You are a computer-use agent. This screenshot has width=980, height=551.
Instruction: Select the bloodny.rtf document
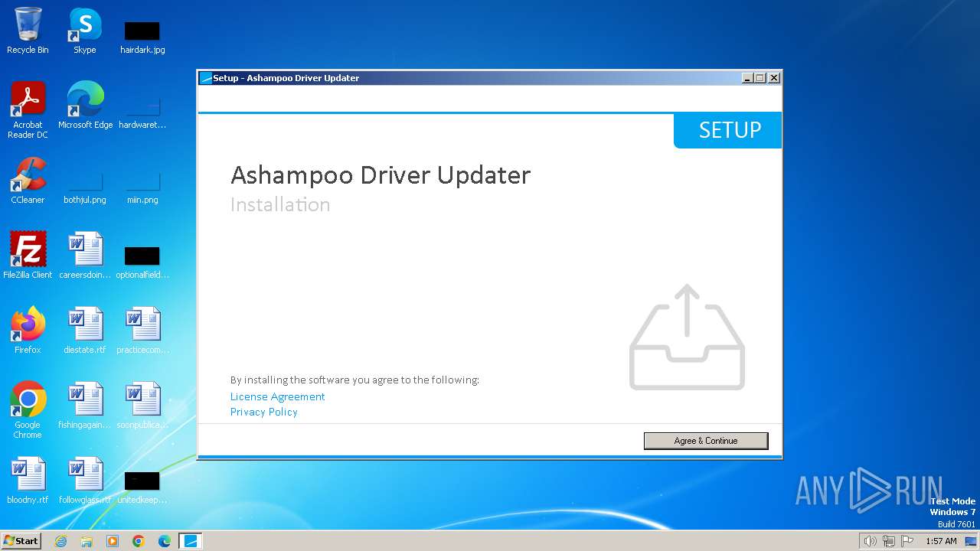pyautogui.click(x=28, y=481)
